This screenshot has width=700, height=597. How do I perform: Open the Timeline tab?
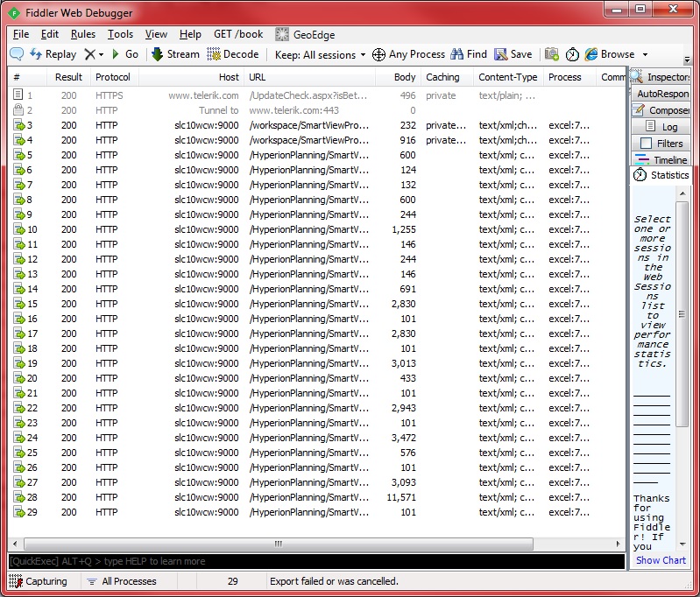661,159
